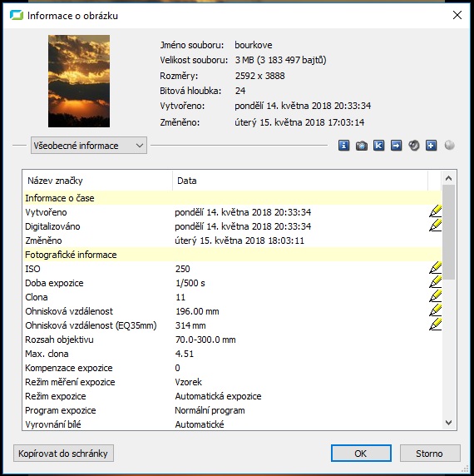Click the blue right-arrow icon
The height and width of the screenshot is (476, 474).
click(397, 146)
